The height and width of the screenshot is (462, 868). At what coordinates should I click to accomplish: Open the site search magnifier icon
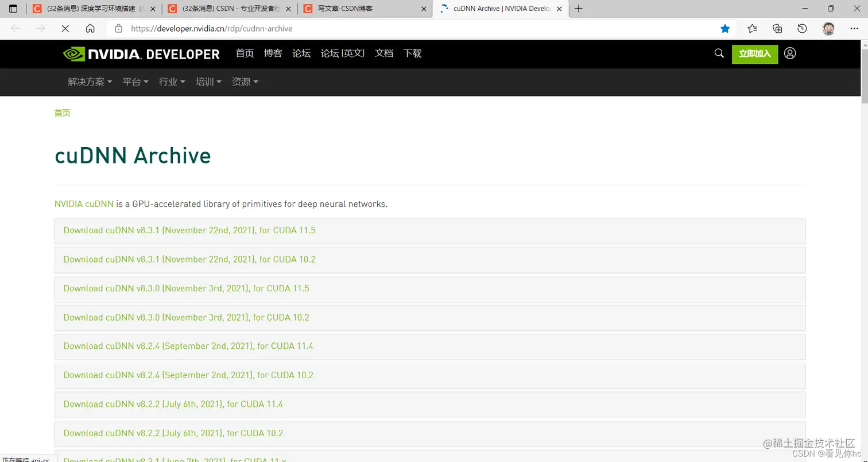pos(719,53)
